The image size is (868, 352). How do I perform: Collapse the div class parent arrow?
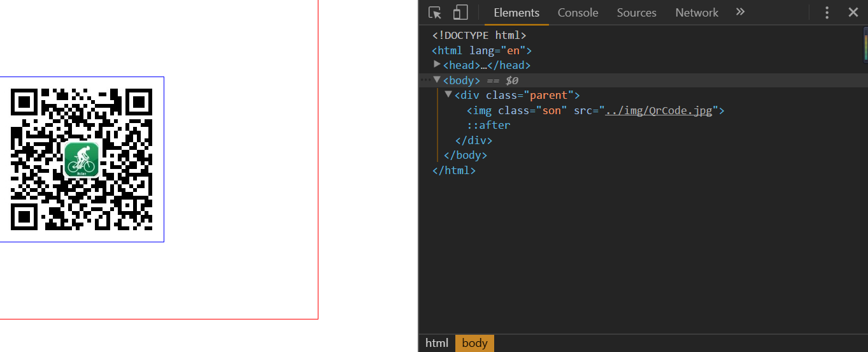(x=448, y=94)
